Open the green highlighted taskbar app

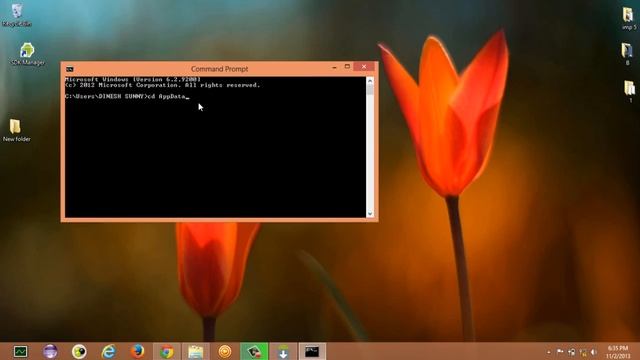pyautogui.click(x=254, y=351)
